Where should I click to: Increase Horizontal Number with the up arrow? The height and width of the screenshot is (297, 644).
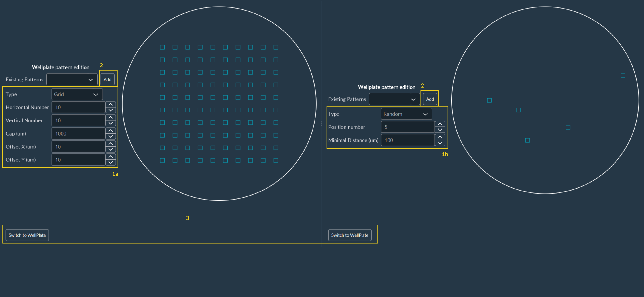[x=111, y=105]
